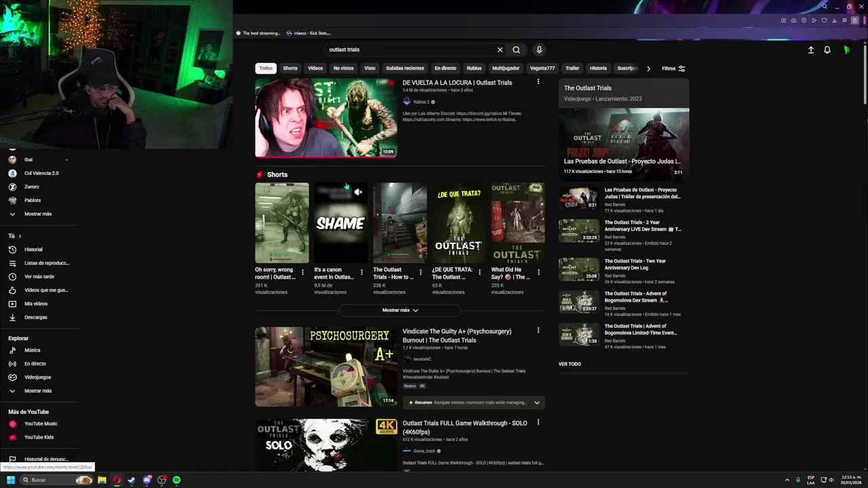Image resolution: width=868 pixels, height=488 pixels.
Task: Select the No vistos filter chip
Action: (x=343, y=68)
